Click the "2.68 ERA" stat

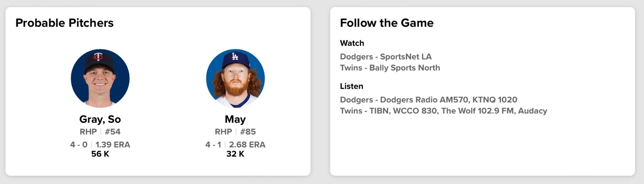coord(247,145)
